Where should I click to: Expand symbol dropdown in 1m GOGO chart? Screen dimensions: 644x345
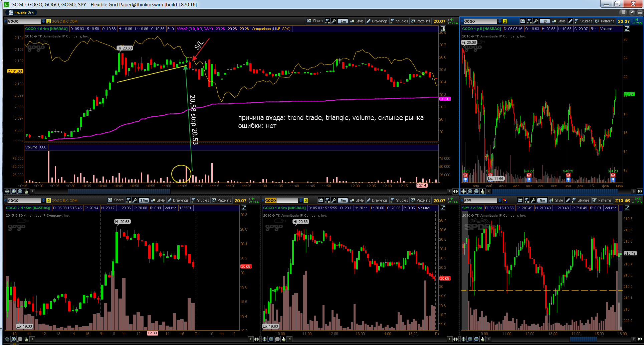click(x=43, y=21)
